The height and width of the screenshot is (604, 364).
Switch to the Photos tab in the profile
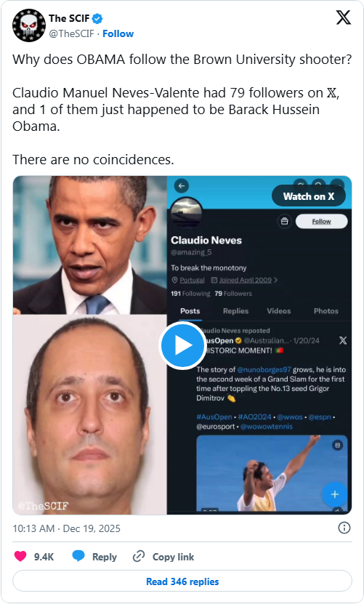click(326, 311)
